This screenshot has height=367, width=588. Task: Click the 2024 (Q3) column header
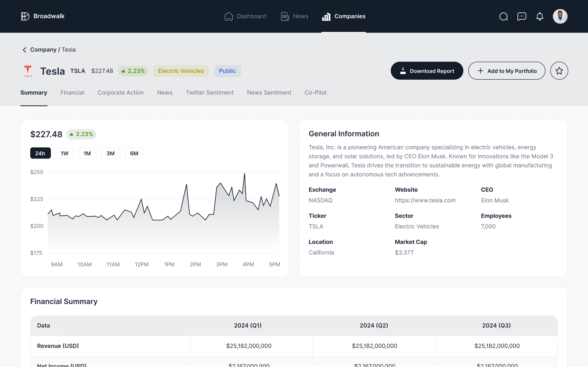pyautogui.click(x=496, y=325)
